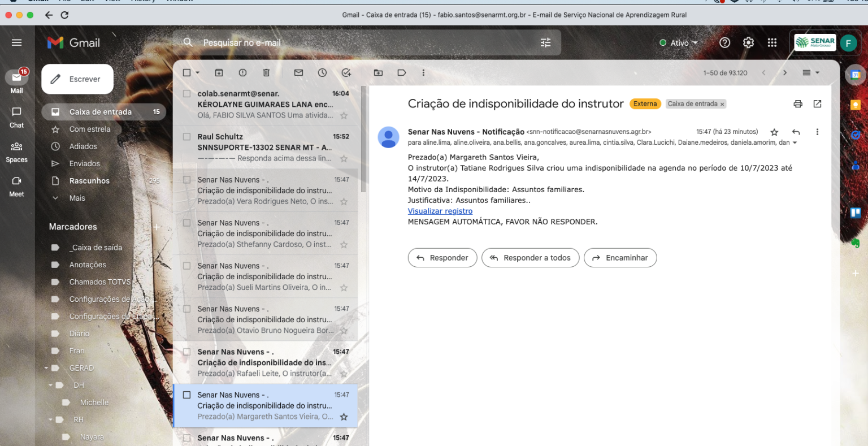Click the Visualizar registro link
The height and width of the screenshot is (446, 868).
440,211
